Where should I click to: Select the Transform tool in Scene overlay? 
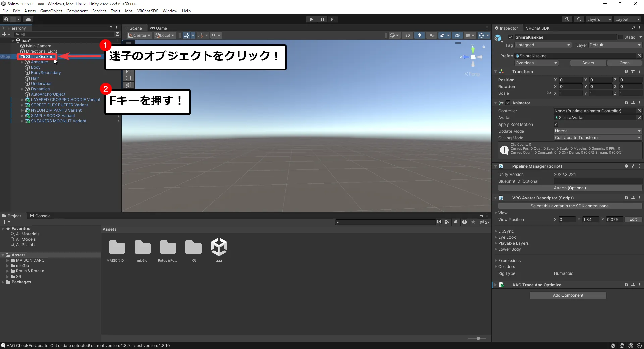129,85
